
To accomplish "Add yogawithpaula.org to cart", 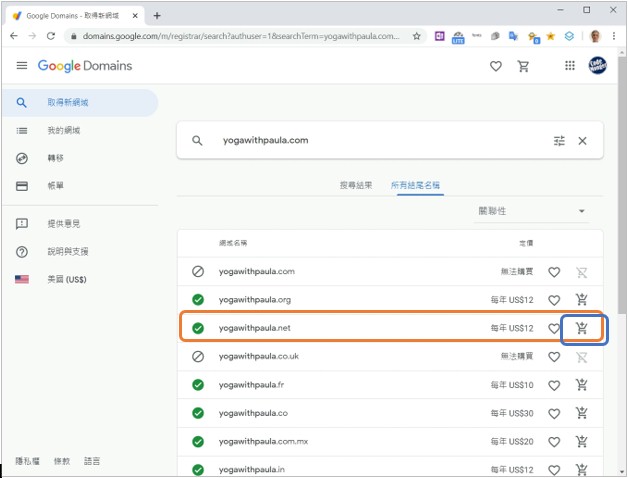I will coord(582,299).
